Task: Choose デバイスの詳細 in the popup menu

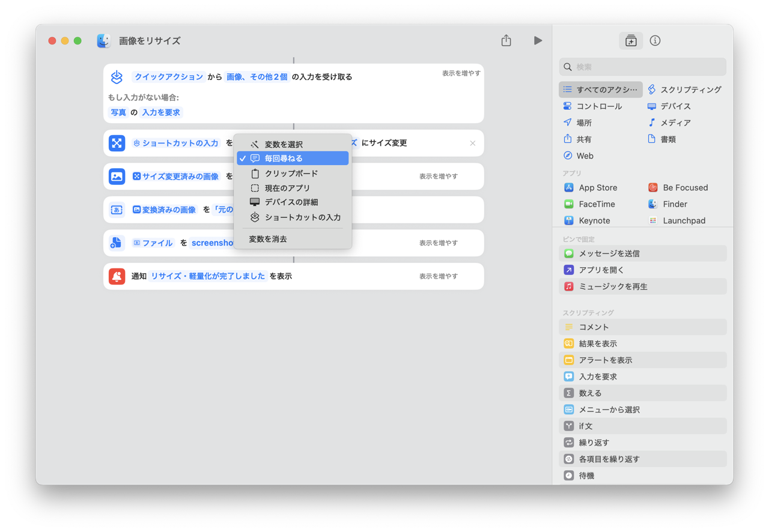Action: click(293, 202)
